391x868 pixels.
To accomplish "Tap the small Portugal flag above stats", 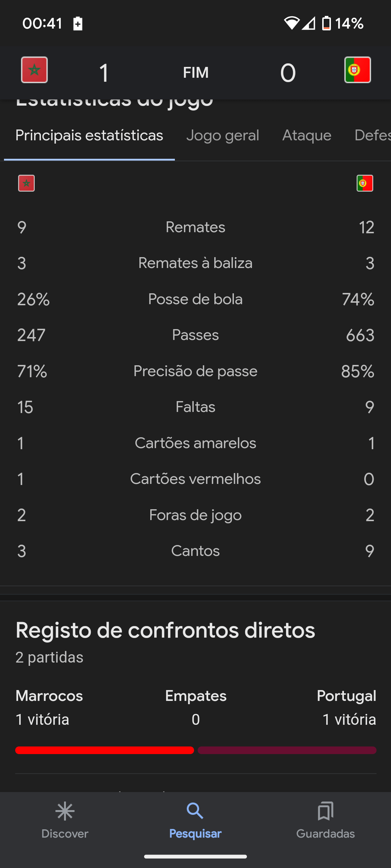I will 365,183.
